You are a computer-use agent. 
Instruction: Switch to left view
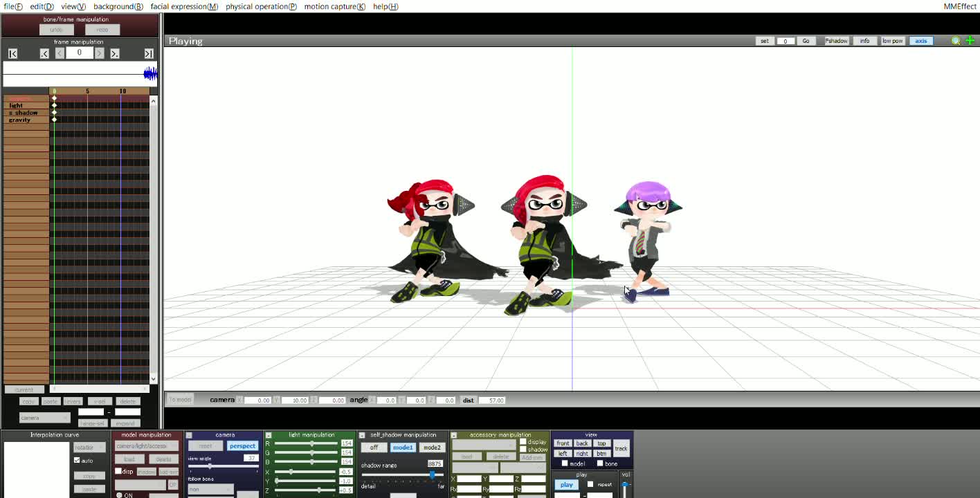[563, 454]
